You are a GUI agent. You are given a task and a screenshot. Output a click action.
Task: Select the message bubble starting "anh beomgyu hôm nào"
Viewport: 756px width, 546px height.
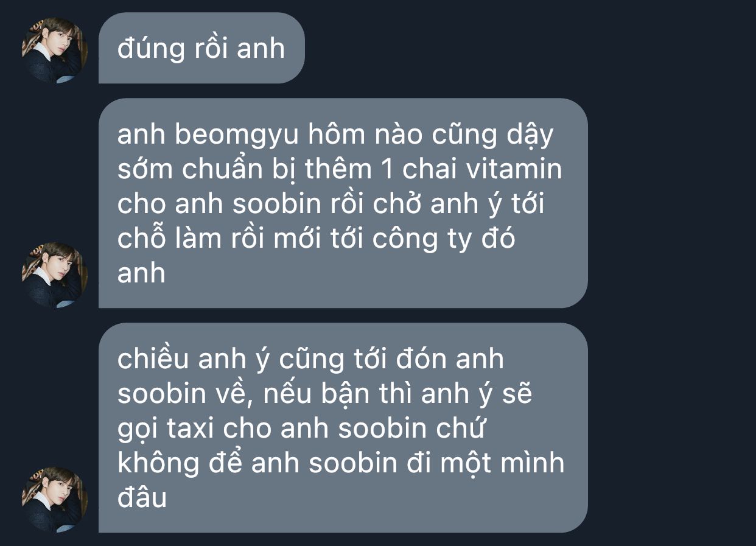coord(343,203)
